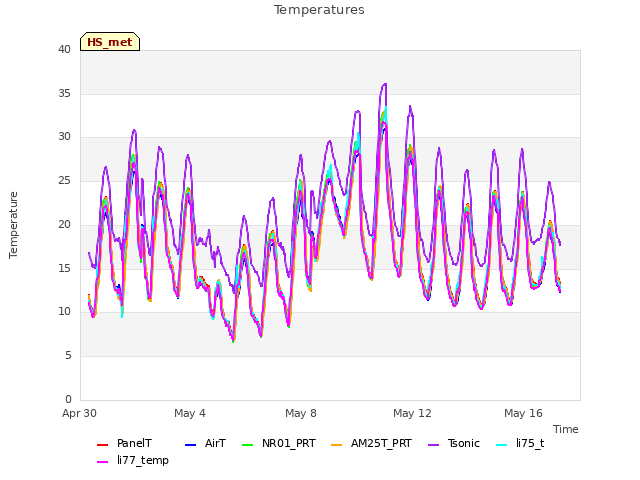640x480 pixels.
Task: Click the 15 y-axis tick label
Action: [x=64, y=268]
